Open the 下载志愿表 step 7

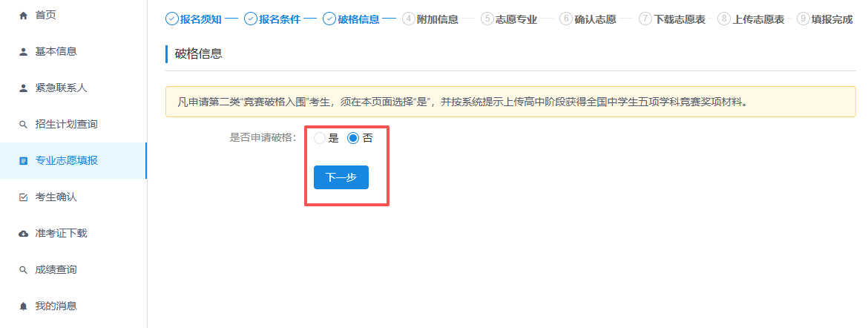pos(672,19)
